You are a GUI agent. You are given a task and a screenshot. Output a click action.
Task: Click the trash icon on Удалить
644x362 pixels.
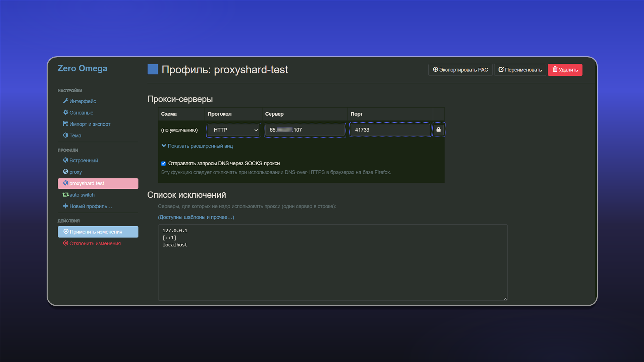[555, 69]
